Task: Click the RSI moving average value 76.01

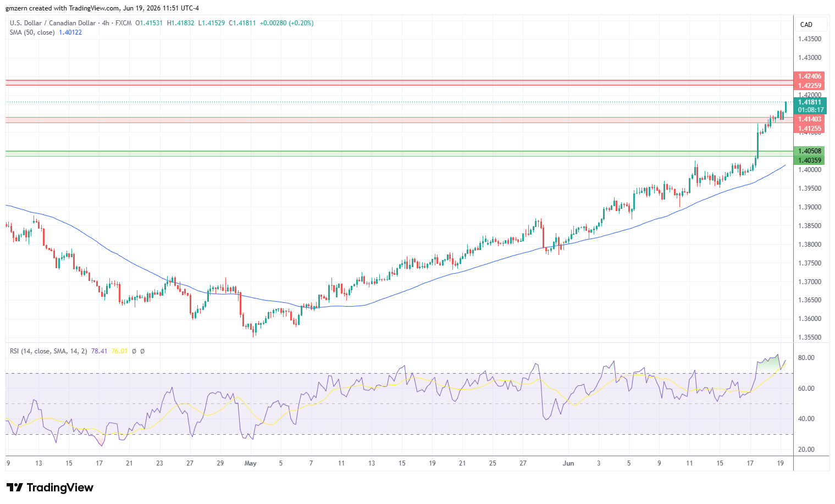Action: (x=119, y=351)
